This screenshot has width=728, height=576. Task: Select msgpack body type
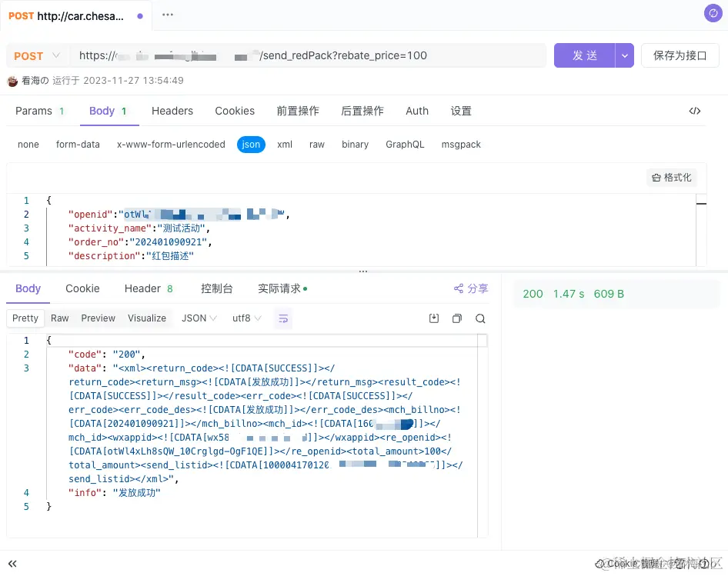tap(461, 145)
